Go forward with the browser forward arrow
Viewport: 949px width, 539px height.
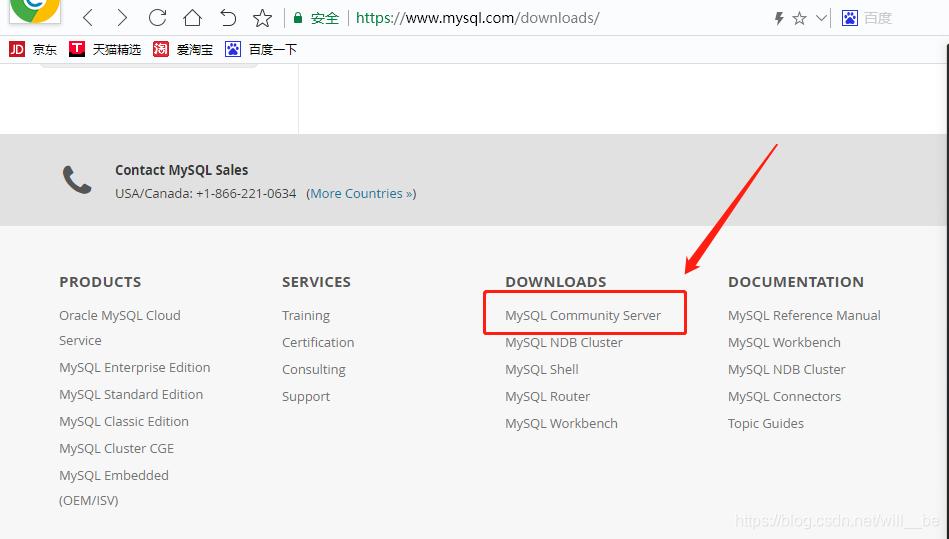pyautogui.click(x=122, y=18)
